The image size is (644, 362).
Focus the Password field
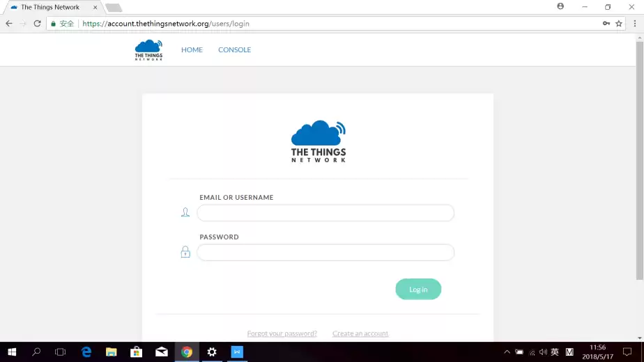tap(325, 252)
